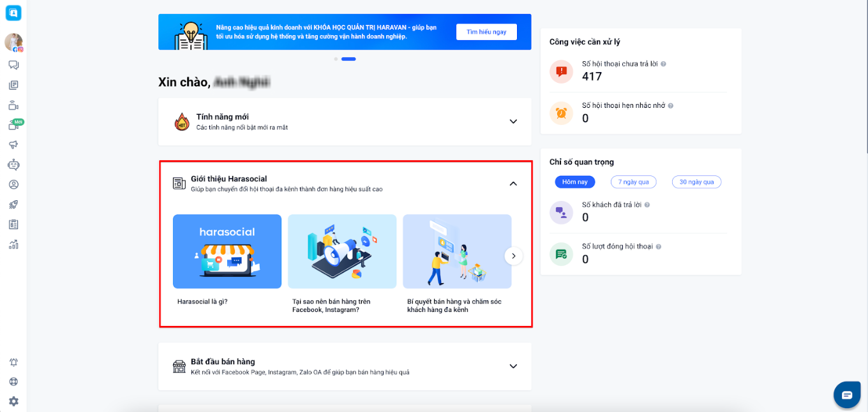This screenshot has height=412, width=868.
Task: Open the reports bar chart icon
Action: (x=13, y=244)
